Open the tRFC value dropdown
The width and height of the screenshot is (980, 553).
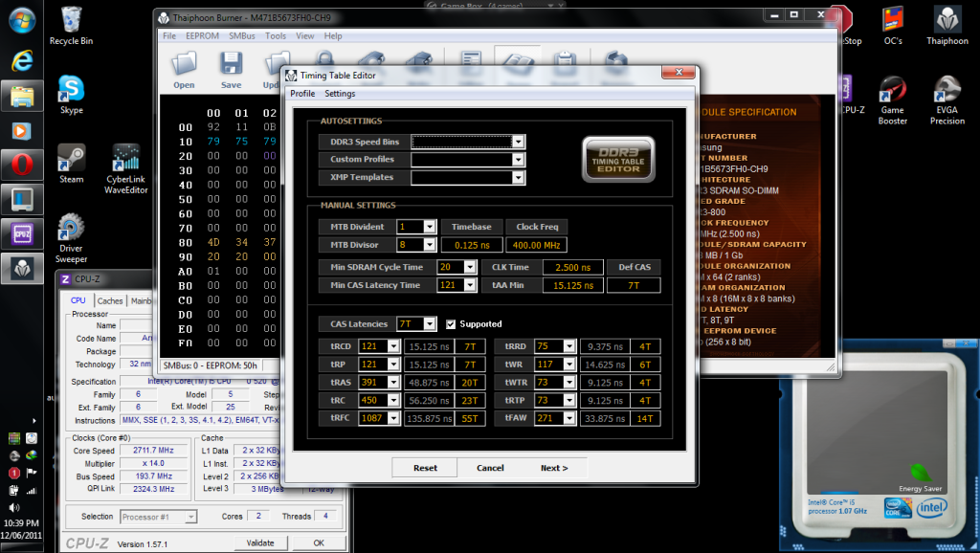393,418
